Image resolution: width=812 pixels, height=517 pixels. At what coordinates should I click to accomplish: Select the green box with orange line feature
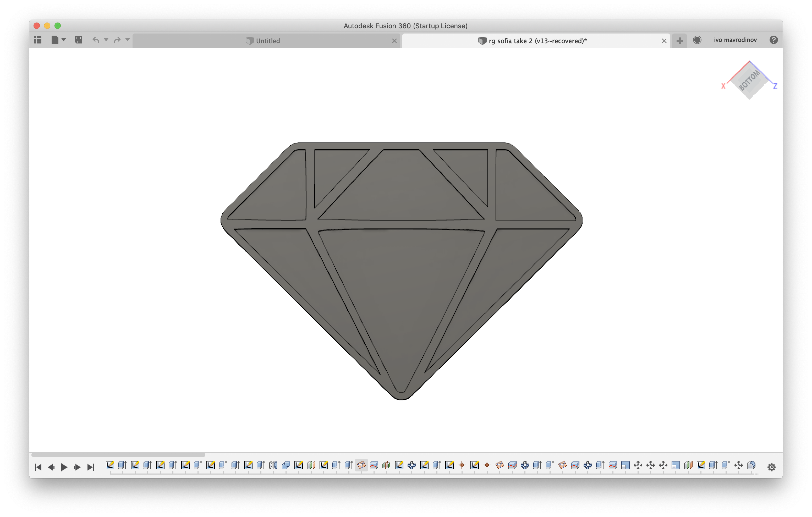(x=386, y=465)
